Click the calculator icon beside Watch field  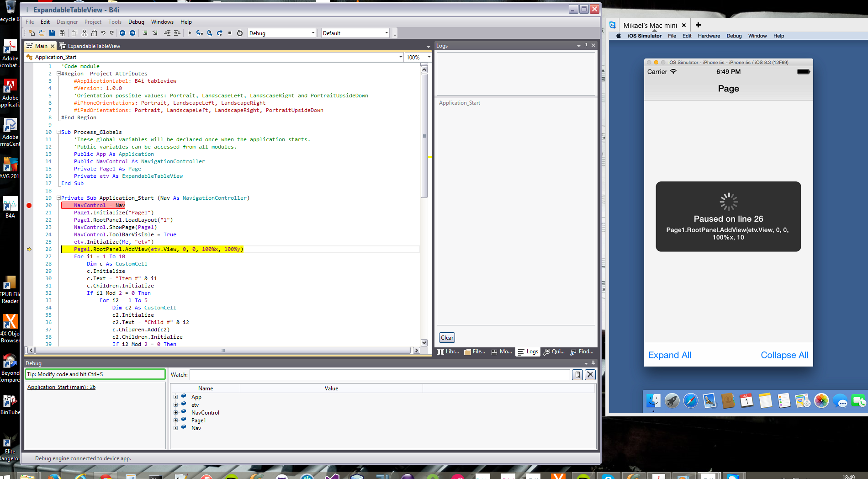click(577, 375)
